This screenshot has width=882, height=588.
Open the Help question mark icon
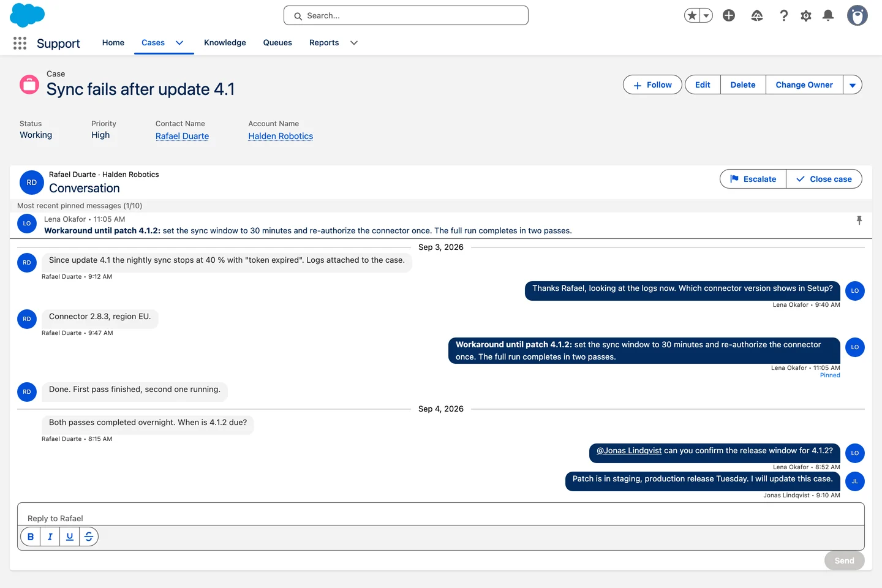click(x=783, y=15)
